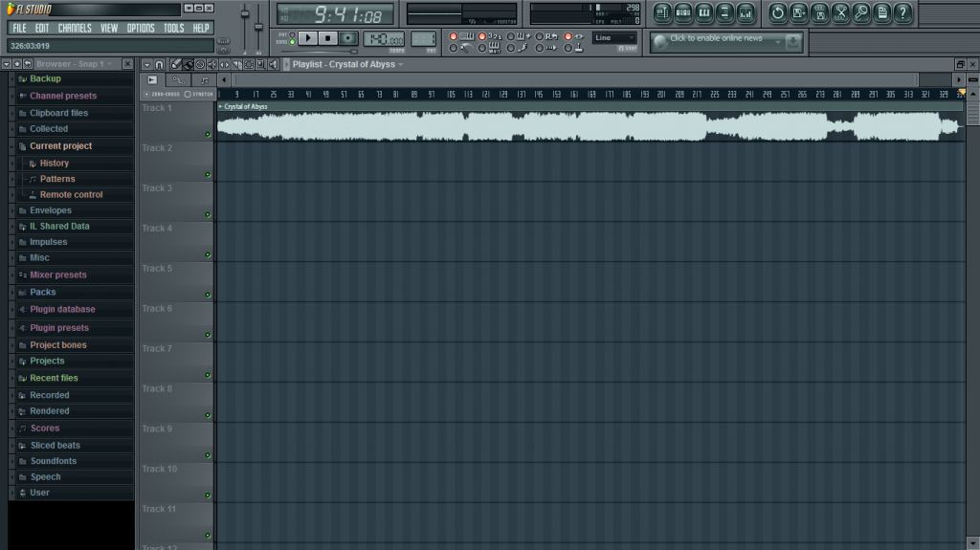
Task: Select Pattern mode radio button
Action: tap(292, 34)
